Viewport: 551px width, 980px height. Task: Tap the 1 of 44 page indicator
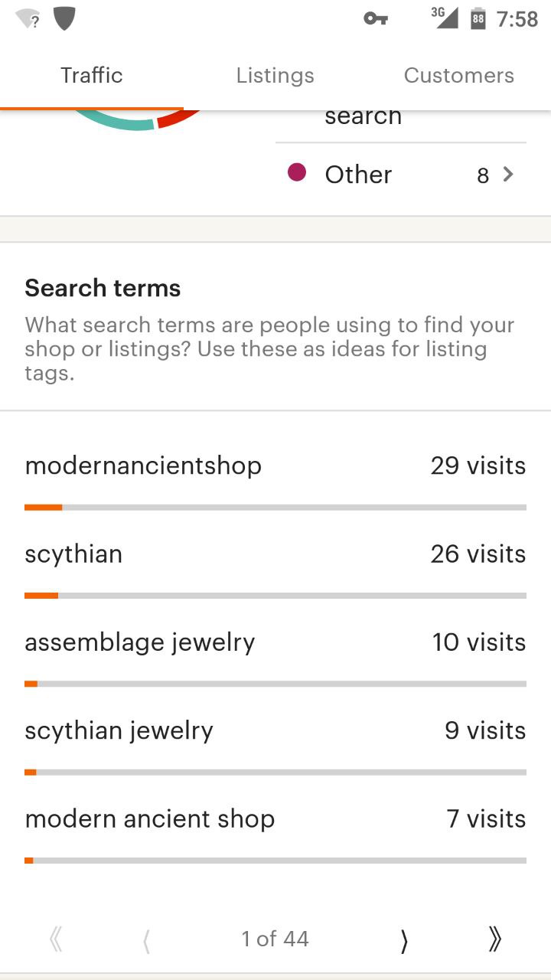click(275, 939)
